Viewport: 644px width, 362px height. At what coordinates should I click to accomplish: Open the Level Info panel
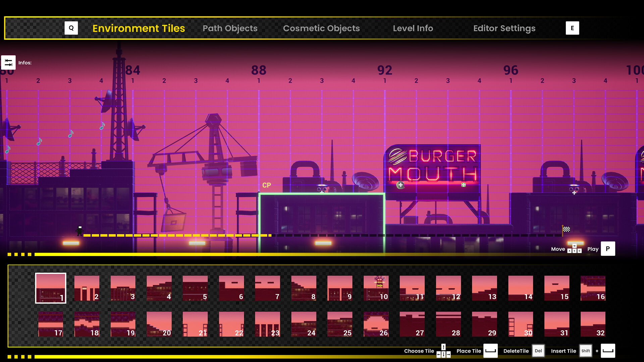[413, 28]
